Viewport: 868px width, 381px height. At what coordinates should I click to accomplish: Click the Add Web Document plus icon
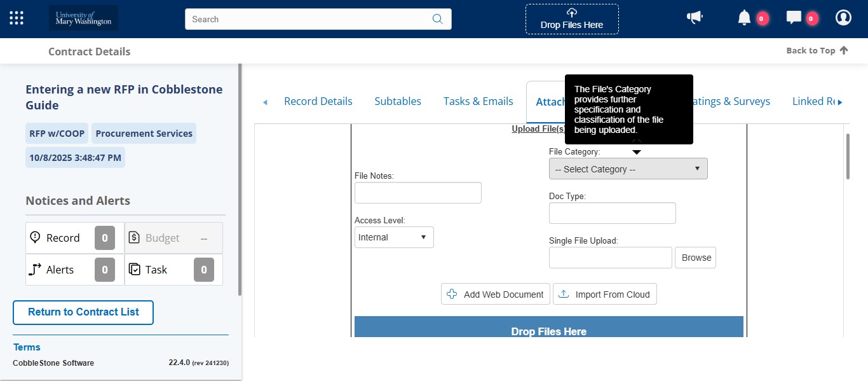[x=452, y=294]
